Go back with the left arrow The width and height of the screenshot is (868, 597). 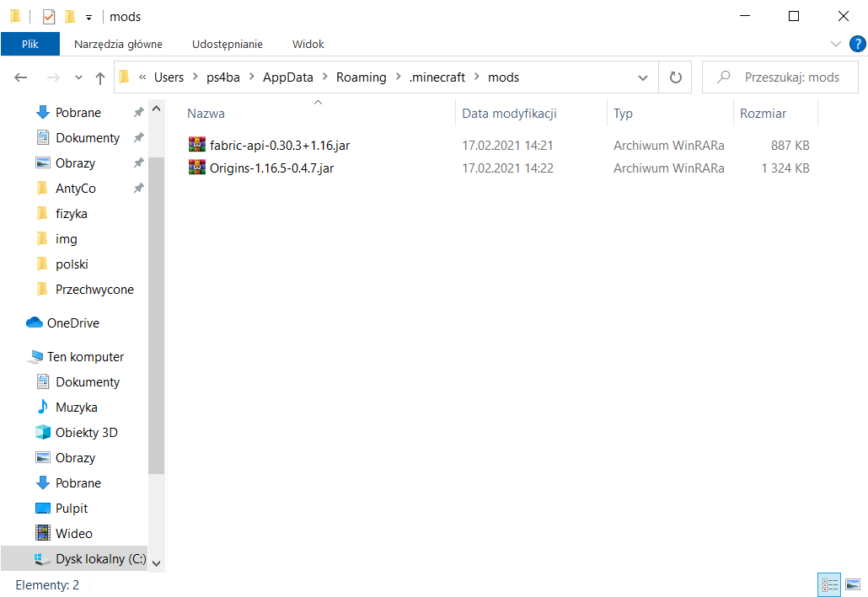20,77
